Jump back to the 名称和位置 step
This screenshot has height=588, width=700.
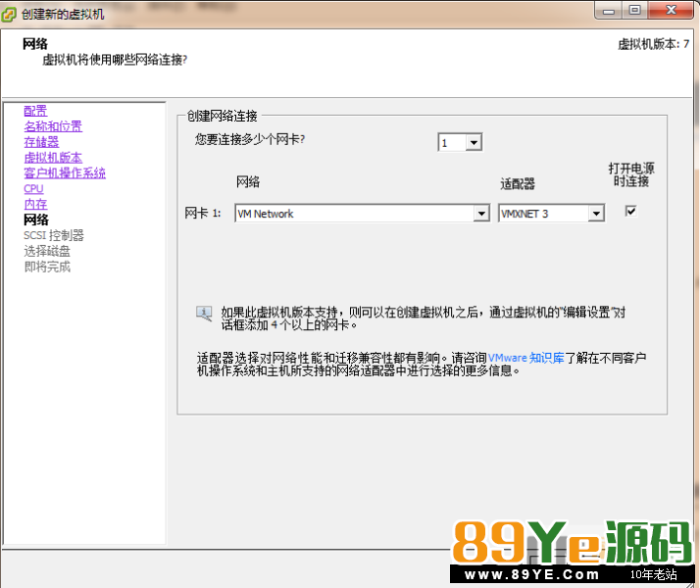pyautogui.click(x=53, y=126)
